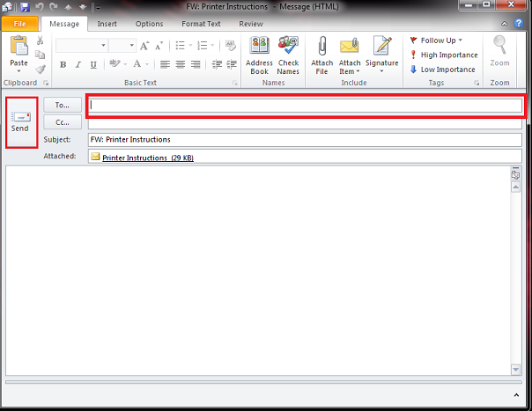Viewport: 532px width, 411px height.
Task: Open the File tab
Action: 19,24
